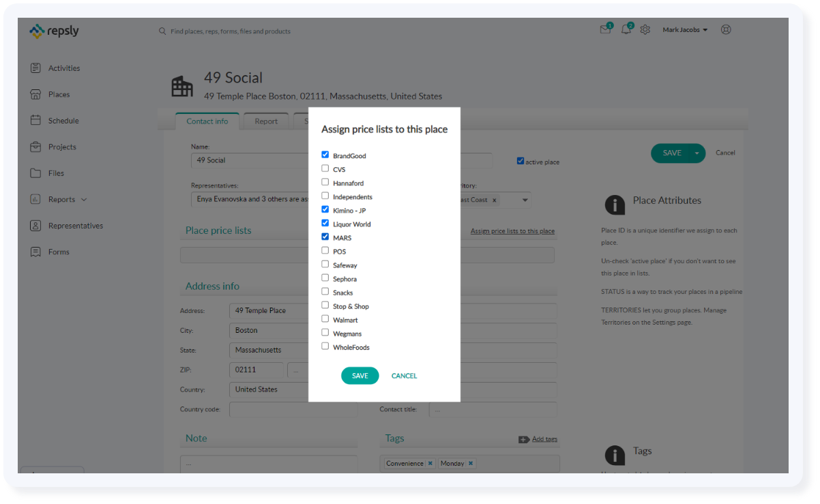Open the Forms sidebar icon

pyautogui.click(x=35, y=252)
